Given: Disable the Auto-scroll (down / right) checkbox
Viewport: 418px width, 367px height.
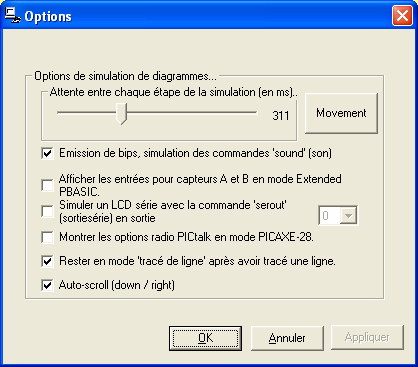Looking at the screenshot, I should coord(47,285).
